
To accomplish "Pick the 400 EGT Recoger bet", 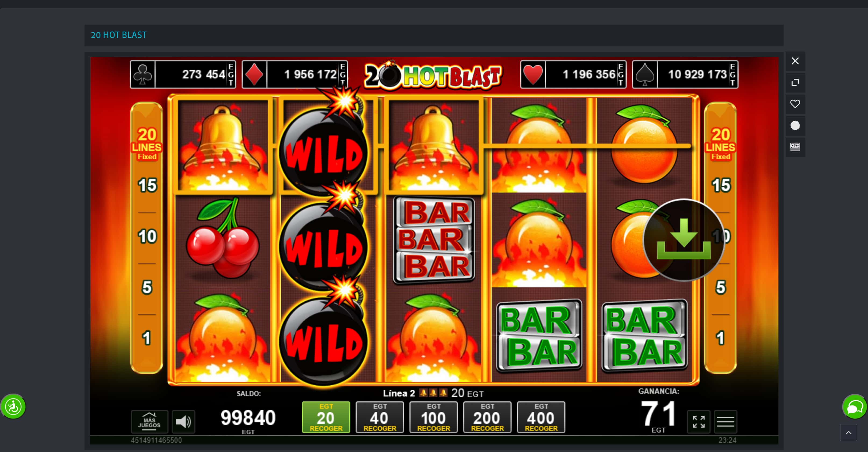I will 541,417.
